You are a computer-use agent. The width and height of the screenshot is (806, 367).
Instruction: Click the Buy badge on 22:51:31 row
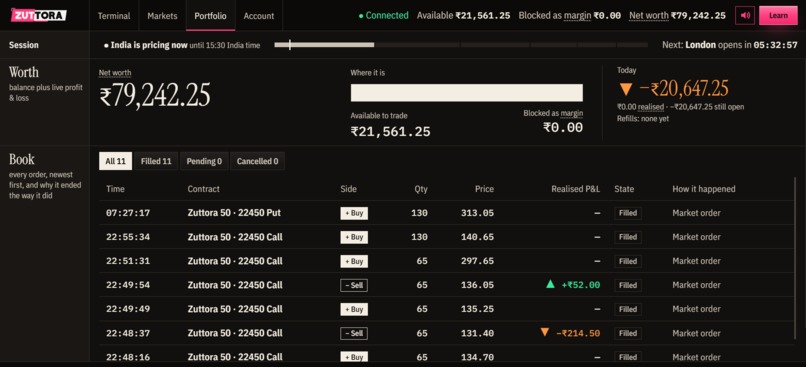pyautogui.click(x=354, y=261)
